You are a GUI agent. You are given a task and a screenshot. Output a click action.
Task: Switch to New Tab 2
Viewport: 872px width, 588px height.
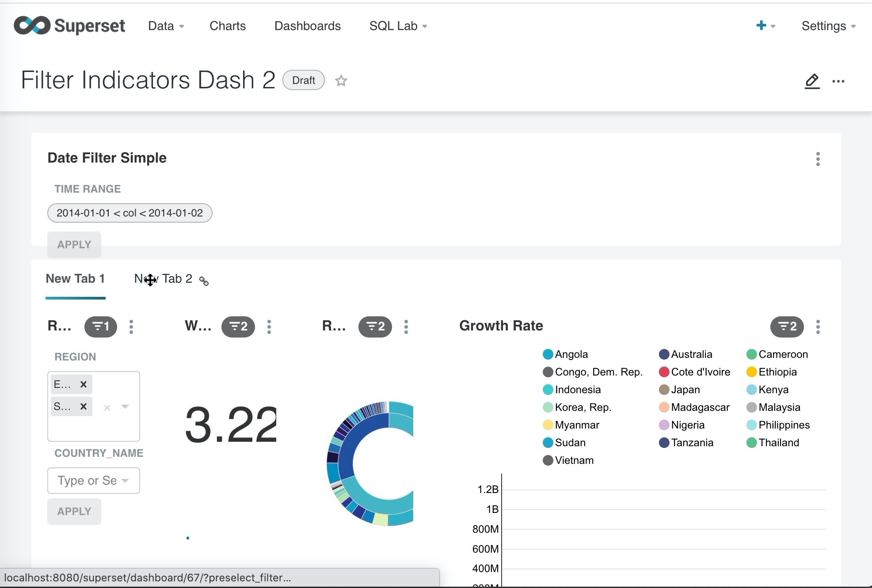tap(164, 279)
